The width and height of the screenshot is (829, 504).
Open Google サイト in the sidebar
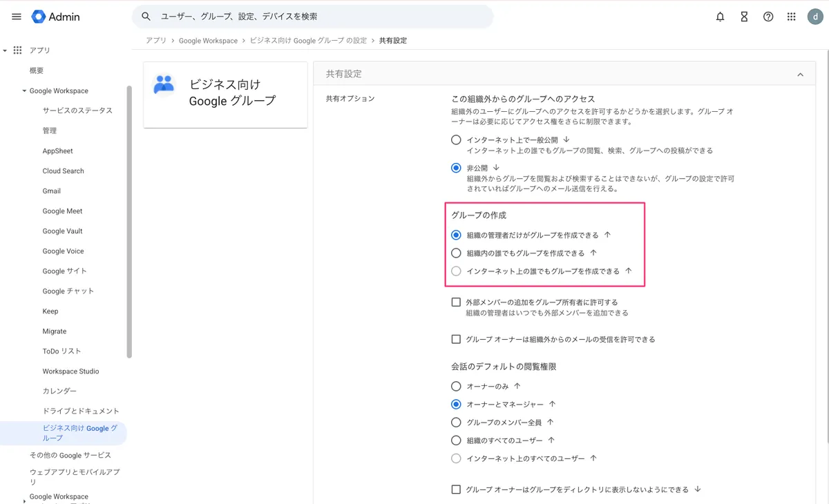(65, 271)
